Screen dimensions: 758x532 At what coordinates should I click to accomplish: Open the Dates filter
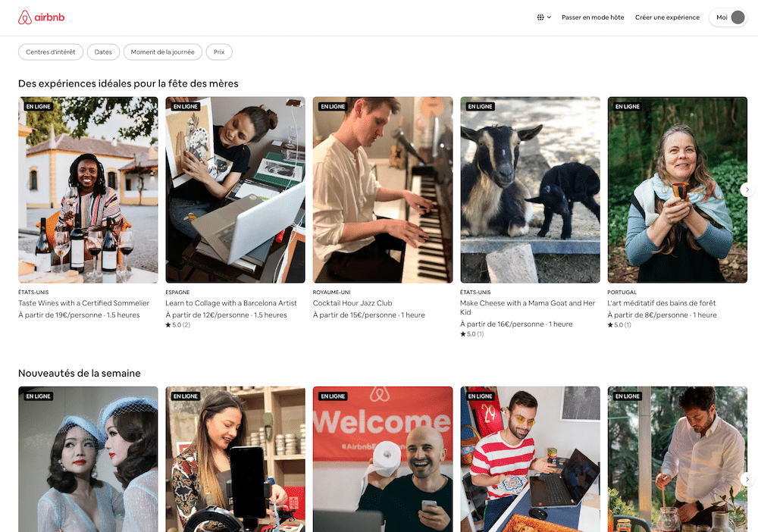tap(103, 52)
